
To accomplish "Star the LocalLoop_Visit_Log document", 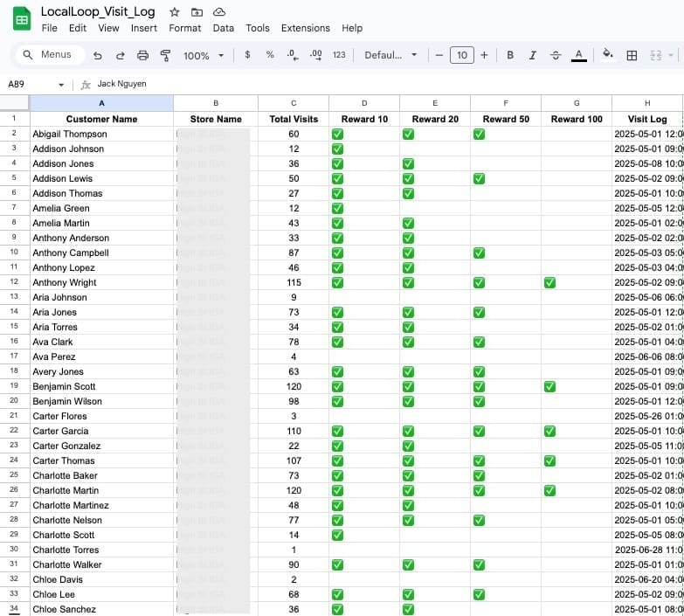I will coord(175,12).
